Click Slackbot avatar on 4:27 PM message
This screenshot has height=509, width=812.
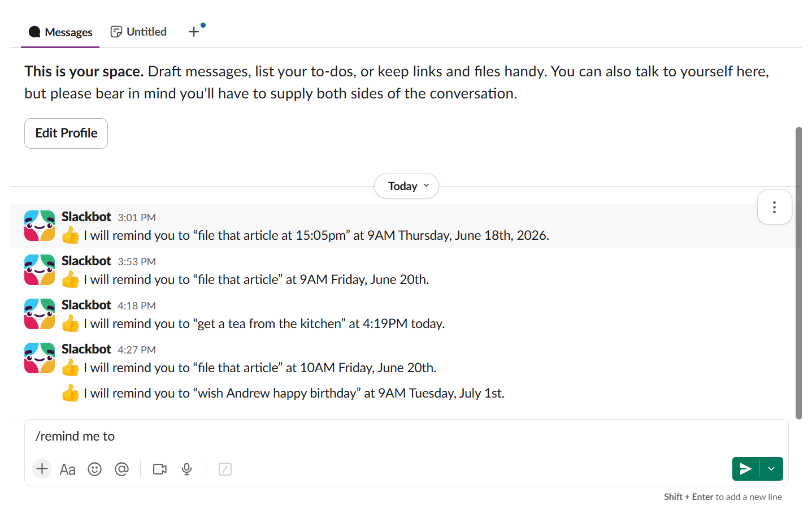(x=40, y=358)
